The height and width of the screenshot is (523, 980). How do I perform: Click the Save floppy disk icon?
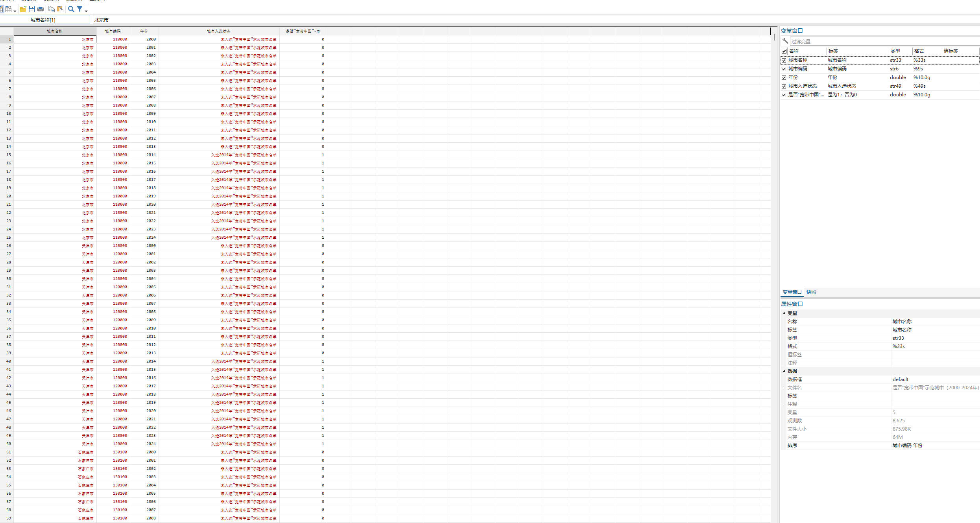tap(32, 9)
